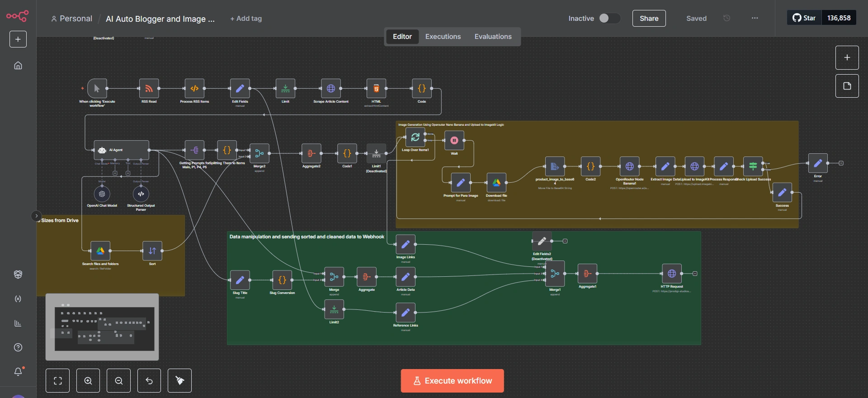Select the Merge1 node
868x398 pixels.
(x=555, y=274)
